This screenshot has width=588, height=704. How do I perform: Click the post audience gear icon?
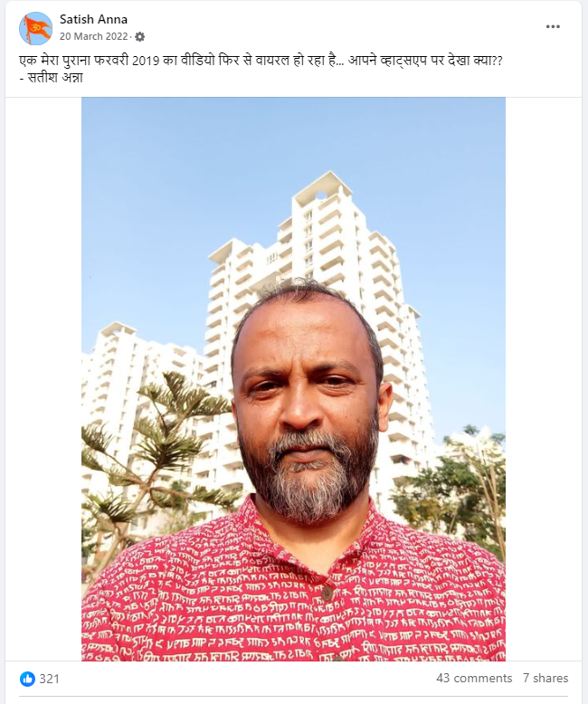[139, 37]
